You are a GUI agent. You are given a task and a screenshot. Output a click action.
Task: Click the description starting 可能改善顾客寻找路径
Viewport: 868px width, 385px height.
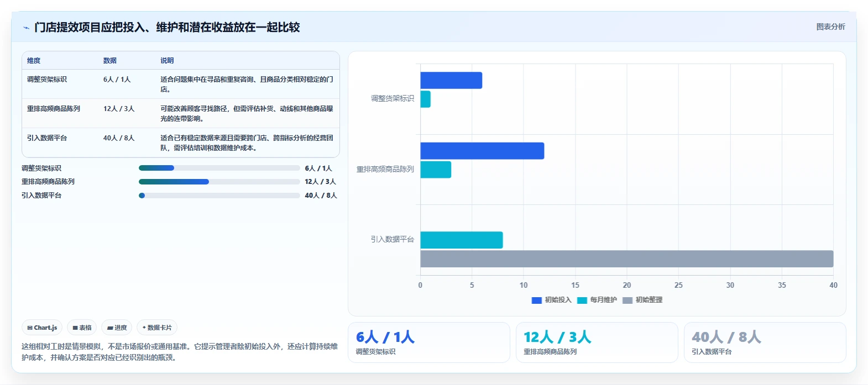point(247,114)
